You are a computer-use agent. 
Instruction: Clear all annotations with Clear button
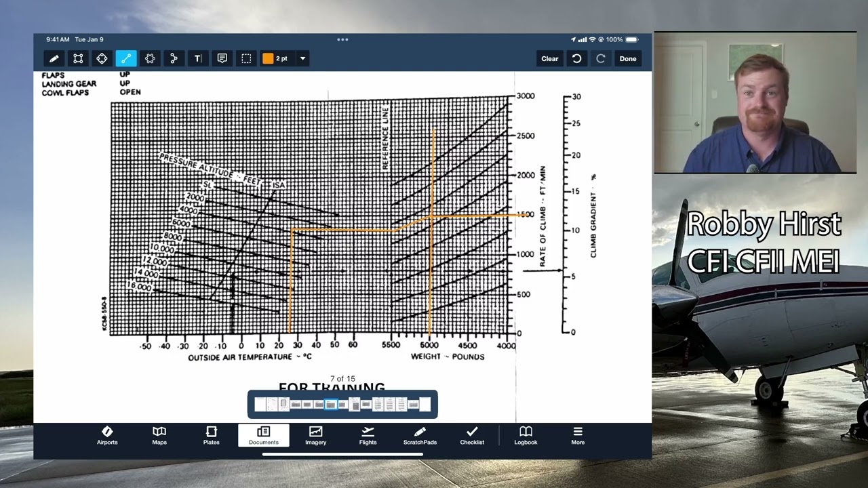[x=550, y=58]
